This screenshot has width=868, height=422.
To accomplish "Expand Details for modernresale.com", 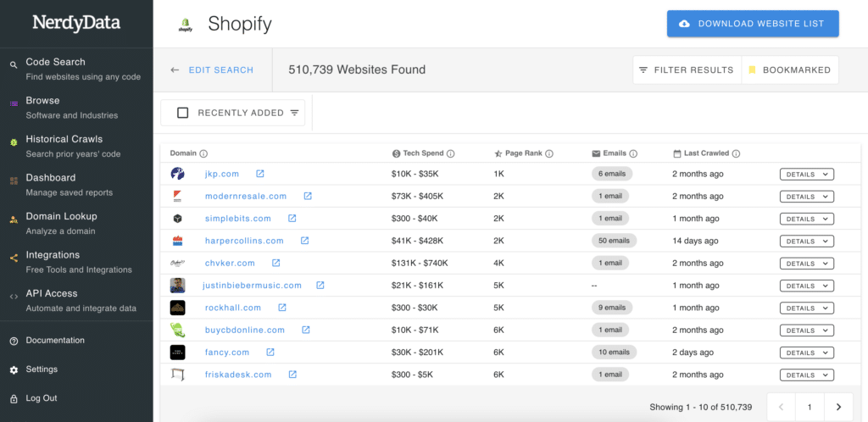I will tap(807, 197).
